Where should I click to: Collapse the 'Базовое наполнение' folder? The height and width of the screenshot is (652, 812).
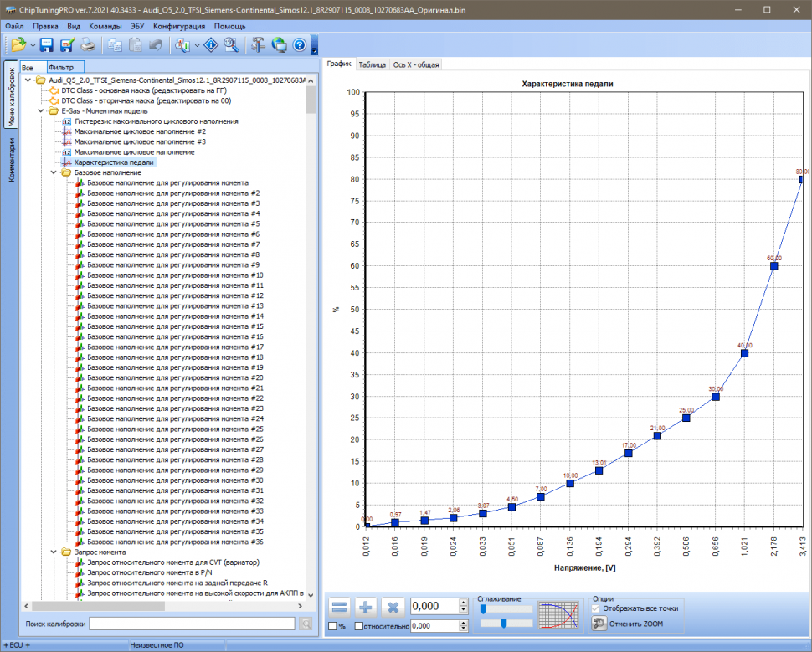point(54,172)
